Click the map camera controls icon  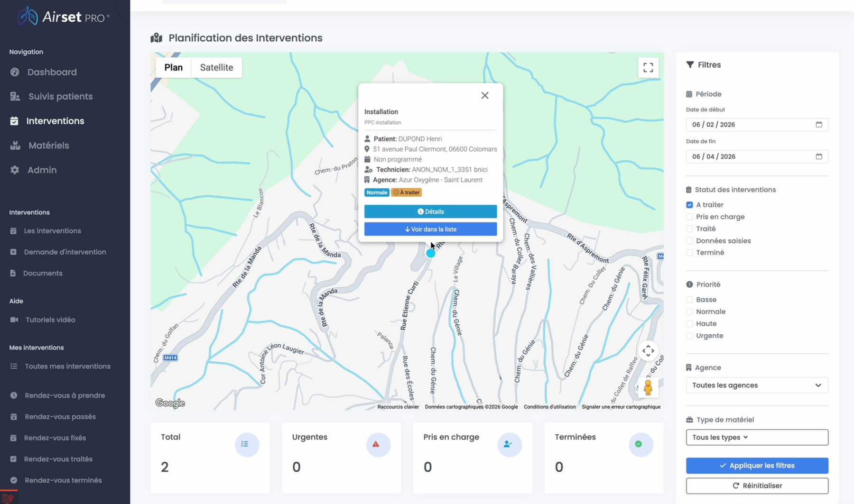point(648,351)
